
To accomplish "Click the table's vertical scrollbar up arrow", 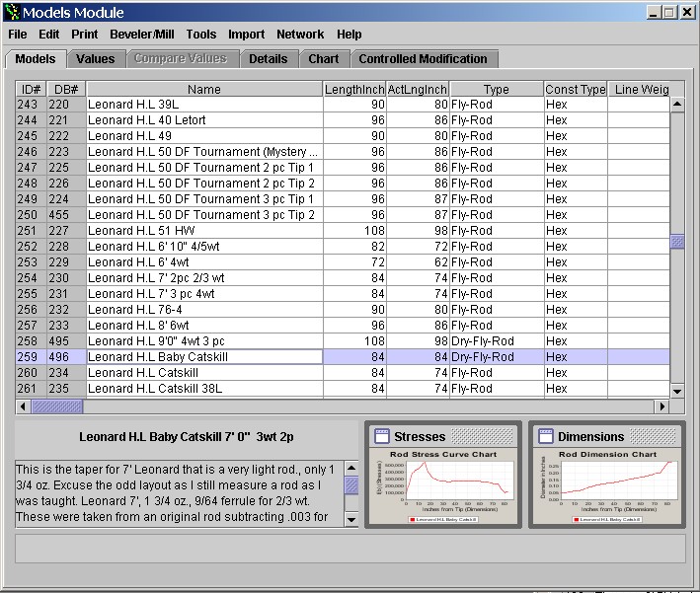I will tap(677, 104).
